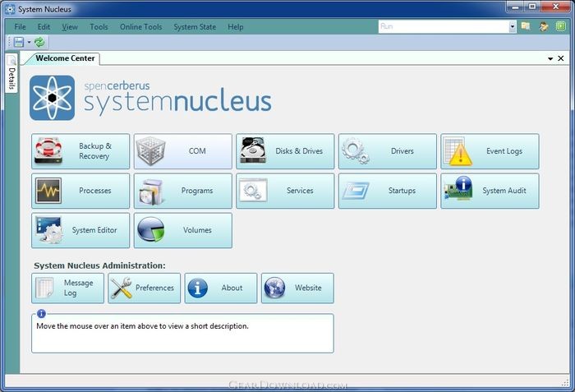Open the Disks & Drives tile
575x392 pixels.
point(285,151)
